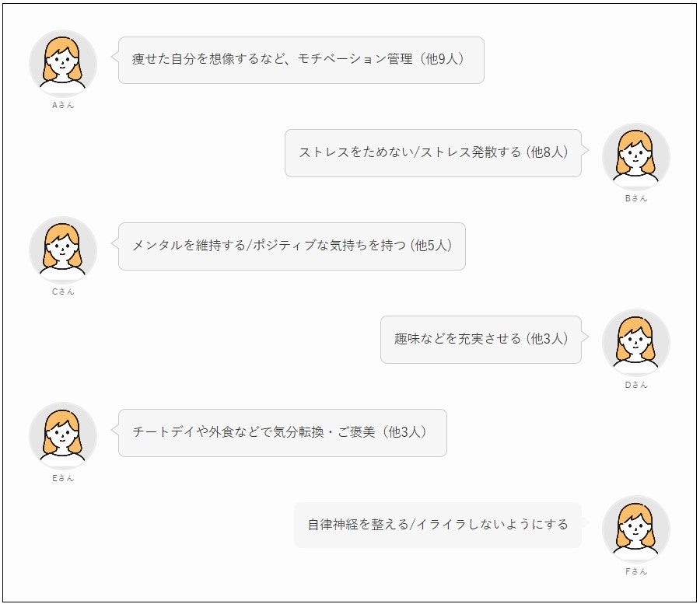The width and height of the screenshot is (700, 604).
Task: Tap Eさん's avatar icon
Action: pyautogui.click(x=63, y=436)
